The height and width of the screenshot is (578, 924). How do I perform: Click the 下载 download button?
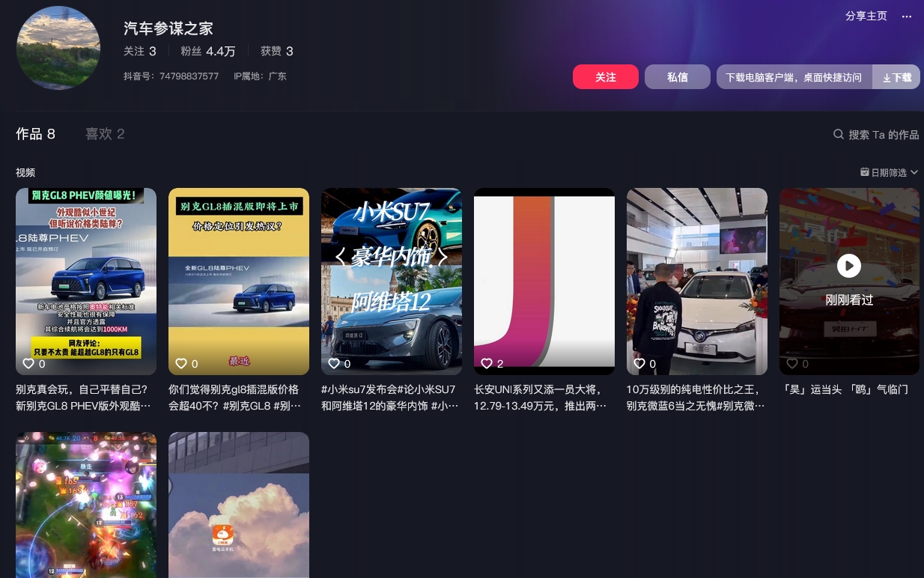click(896, 77)
